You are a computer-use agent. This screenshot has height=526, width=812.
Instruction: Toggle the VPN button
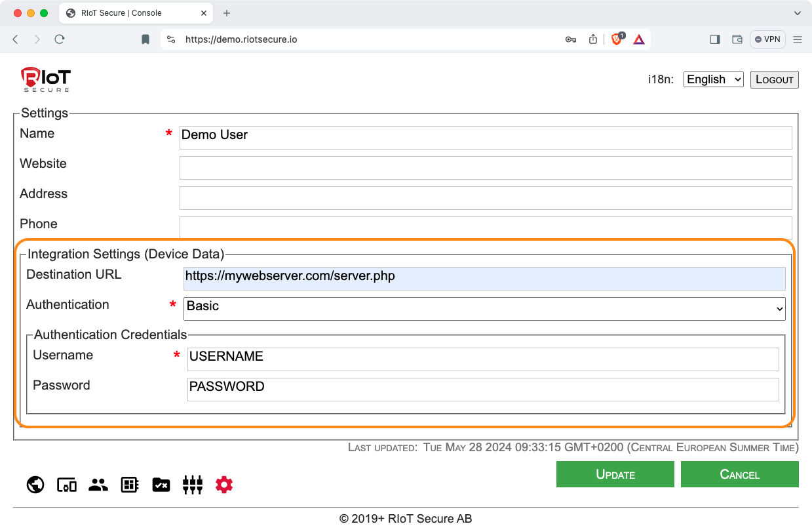point(767,39)
